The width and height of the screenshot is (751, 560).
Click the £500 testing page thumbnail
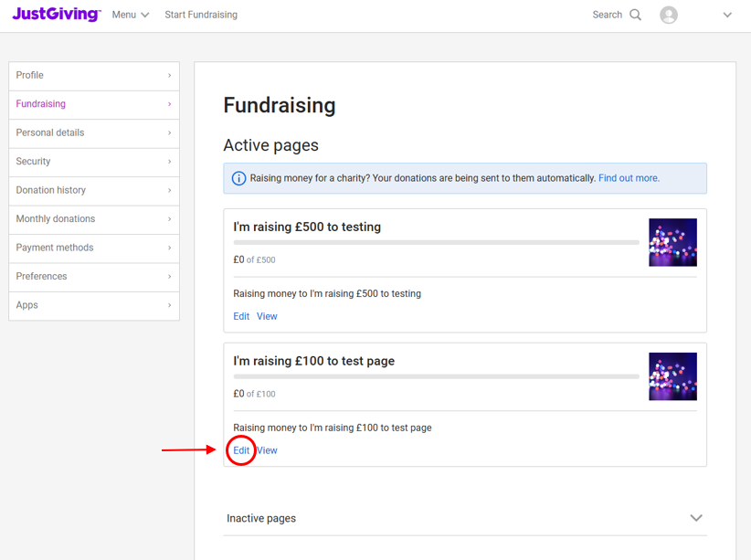pos(672,242)
